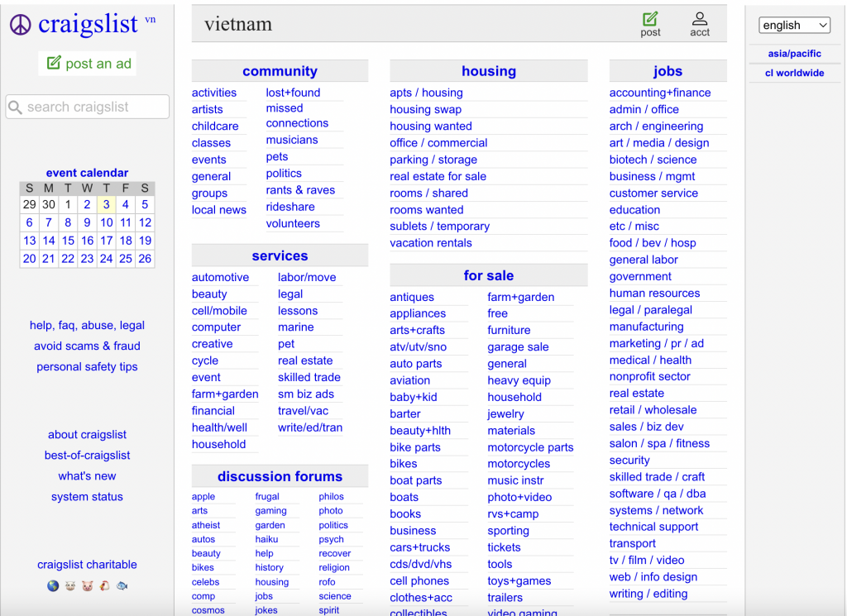Open 'frugal' discussion forum
The height and width of the screenshot is (616, 847).
(x=267, y=497)
